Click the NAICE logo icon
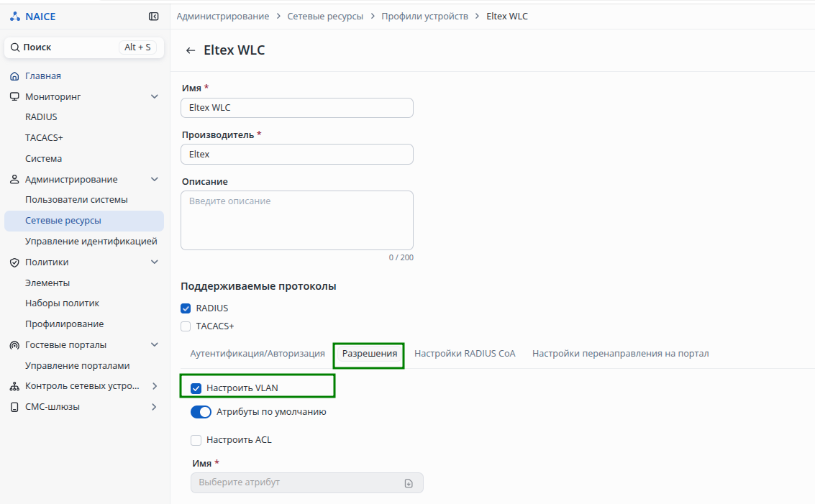 (15, 17)
